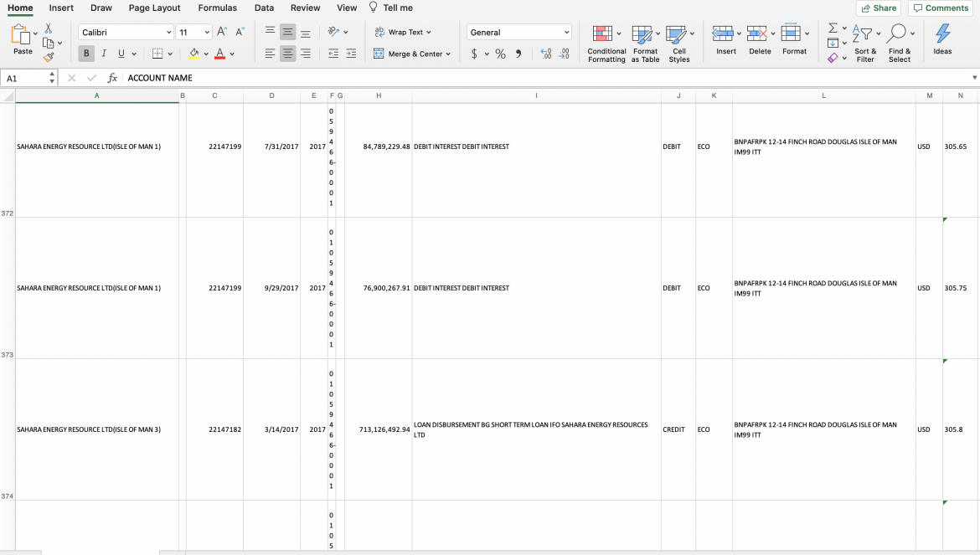Open Format as Table
The image size is (980, 555).
click(x=645, y=44)
